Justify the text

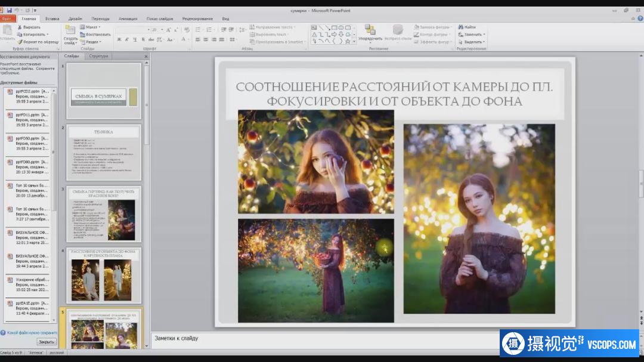click(x=222, y=39)
